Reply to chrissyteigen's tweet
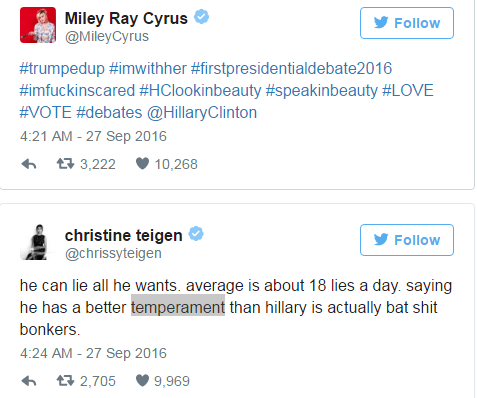This screenshot has height=398, width=477. [29, 381]
